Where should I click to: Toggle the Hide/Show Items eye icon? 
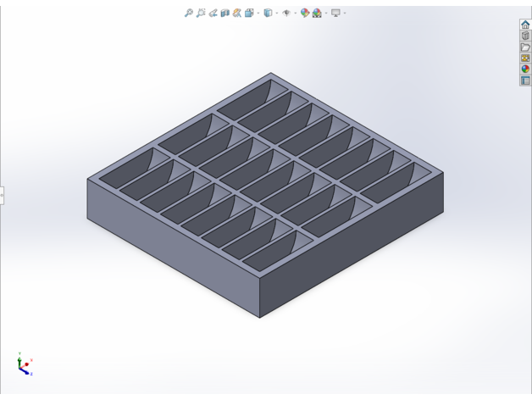point(285,13)
